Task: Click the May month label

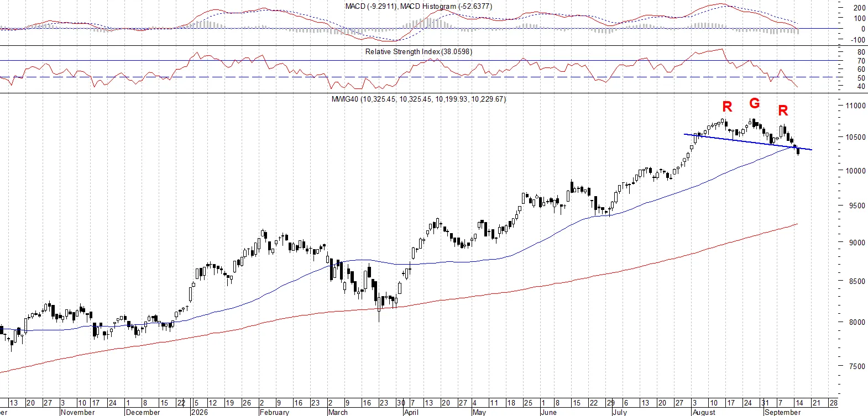Action: pos(479,412)
